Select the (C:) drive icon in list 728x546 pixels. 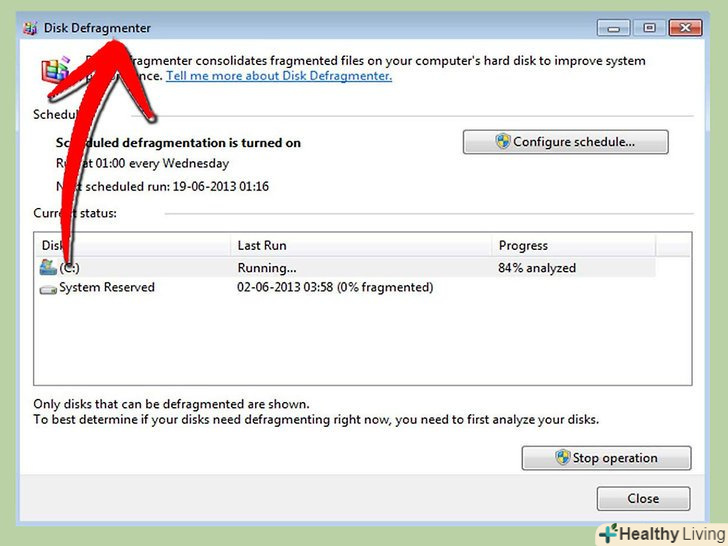pyautogui.click(x=48, y=267)
